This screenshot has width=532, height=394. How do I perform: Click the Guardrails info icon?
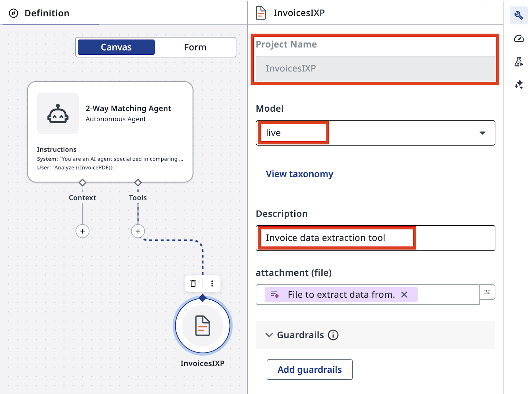pyautogui.click(x=333, y=335)
